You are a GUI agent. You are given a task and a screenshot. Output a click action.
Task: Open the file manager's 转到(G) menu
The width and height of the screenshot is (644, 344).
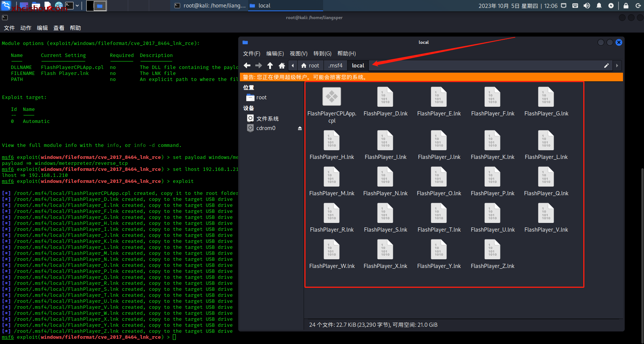click(322, 54)
